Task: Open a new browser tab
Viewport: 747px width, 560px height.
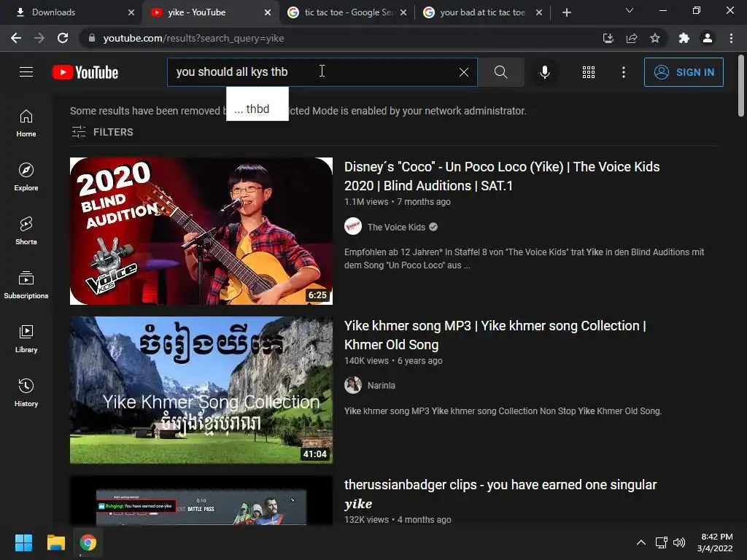Action: point(566,12)
